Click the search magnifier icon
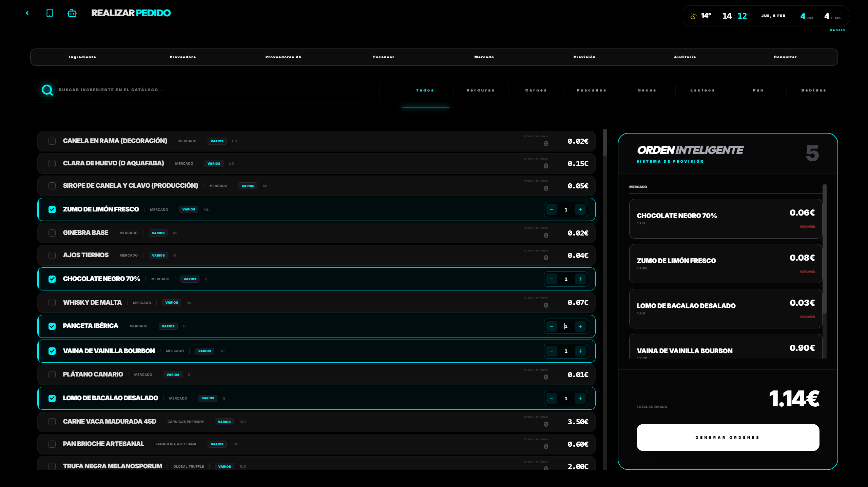 point(47,89)
